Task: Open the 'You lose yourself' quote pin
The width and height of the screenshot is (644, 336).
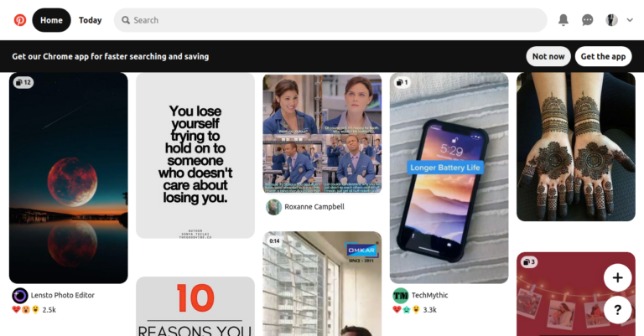Action: pos(195,156)
